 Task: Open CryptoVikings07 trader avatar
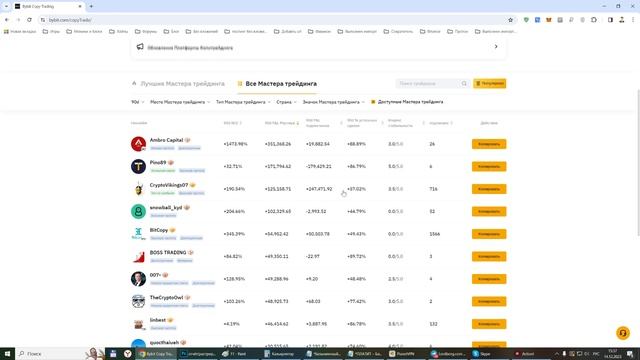[138, 189]
